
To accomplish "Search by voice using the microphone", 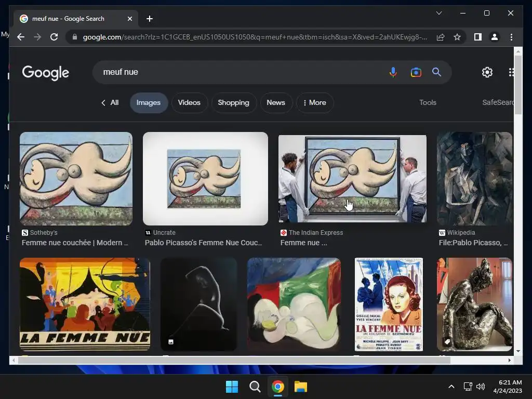I will (393, 72).
